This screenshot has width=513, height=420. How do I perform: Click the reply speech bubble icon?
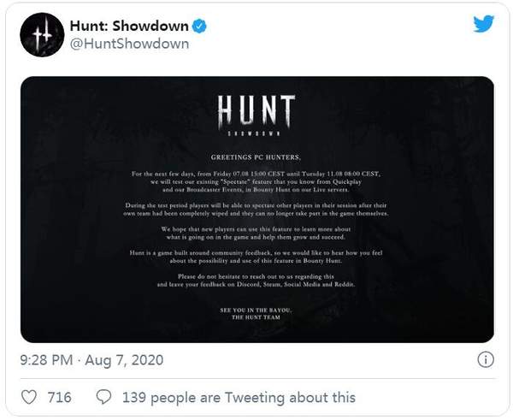(104, 397)
